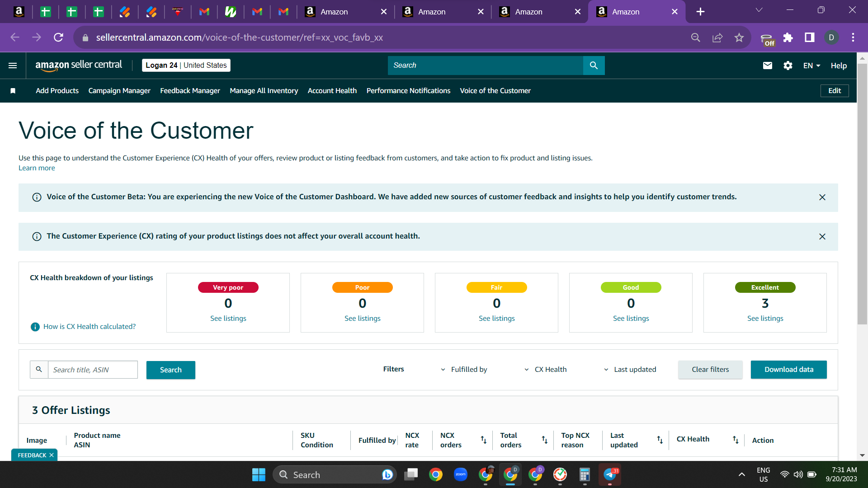Click the browser address bar URL
The image size is (868, 488).
pyautogui.click(x=239, y=38)
